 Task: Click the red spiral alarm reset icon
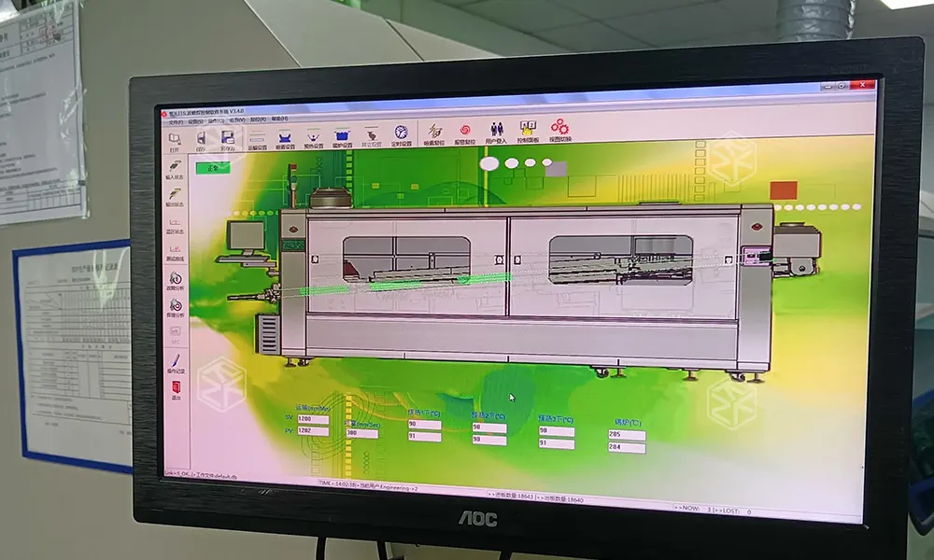465,133
